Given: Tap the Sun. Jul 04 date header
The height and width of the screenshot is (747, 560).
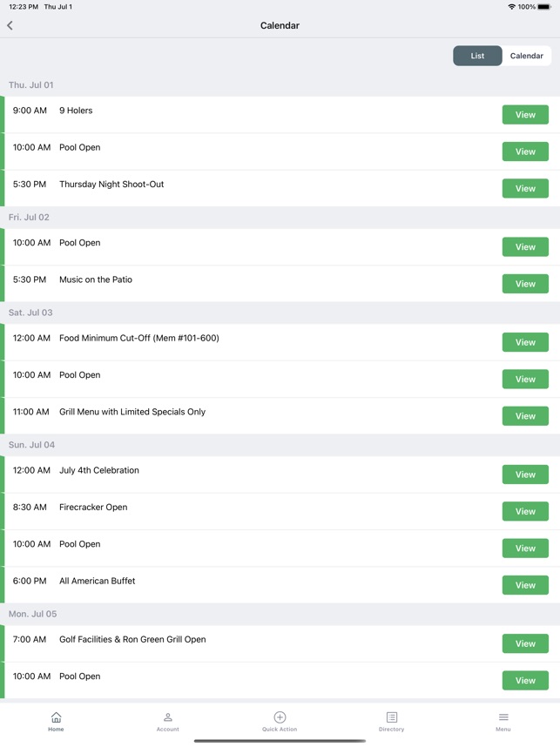Looking at the screenshot, I should (x=31, y=445).
